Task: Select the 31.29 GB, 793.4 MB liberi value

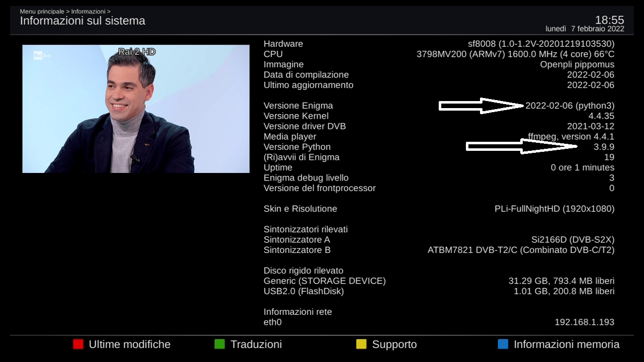Action: [561, 281]
